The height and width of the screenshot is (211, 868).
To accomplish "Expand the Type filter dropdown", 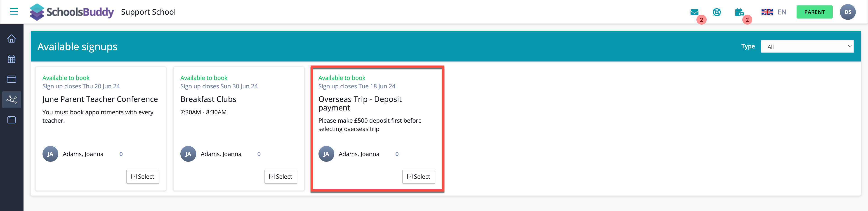I will click(x=807, y=47).
